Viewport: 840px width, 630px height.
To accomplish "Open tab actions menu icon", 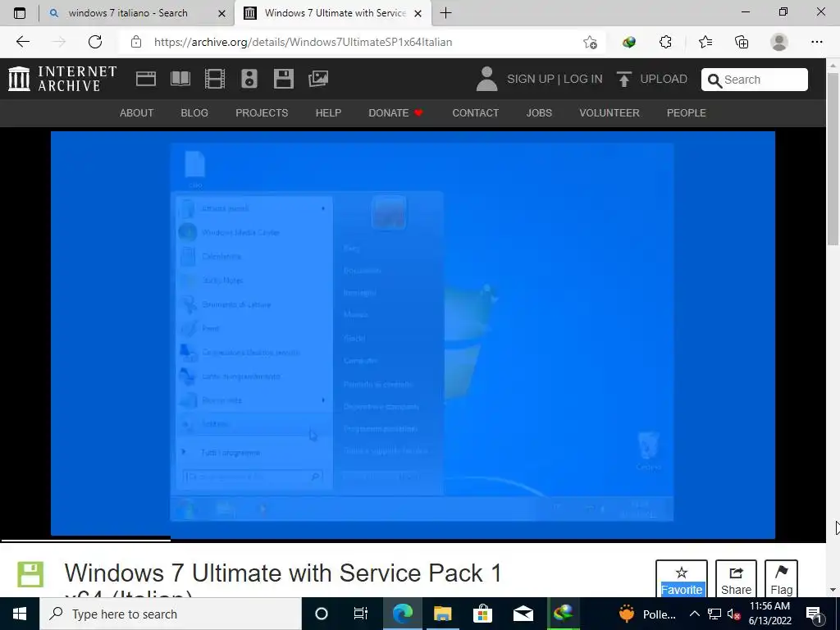I will point(20,13).
